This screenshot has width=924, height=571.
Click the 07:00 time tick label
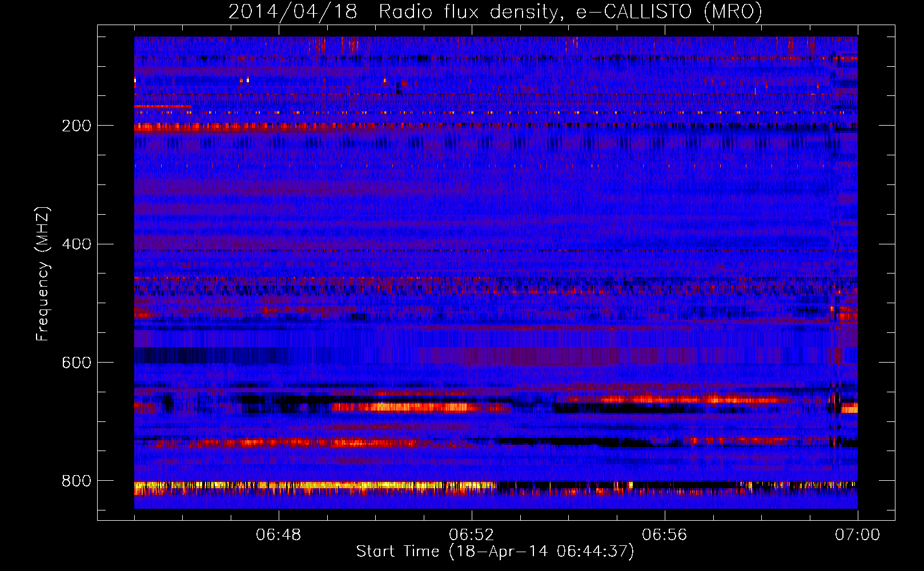[858, 535]
